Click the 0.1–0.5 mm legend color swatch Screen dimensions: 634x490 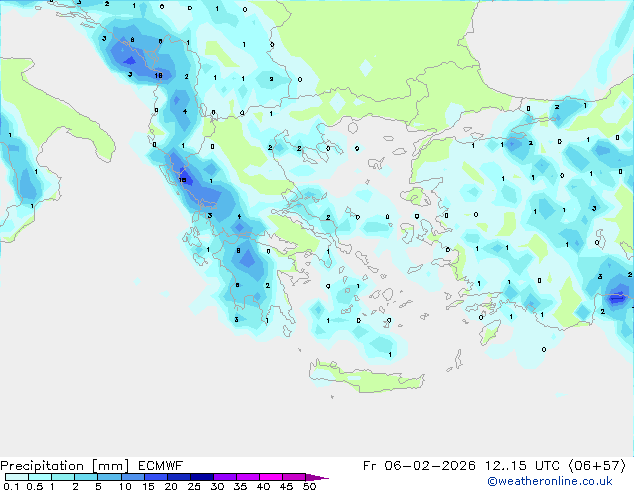coord(17,477)
